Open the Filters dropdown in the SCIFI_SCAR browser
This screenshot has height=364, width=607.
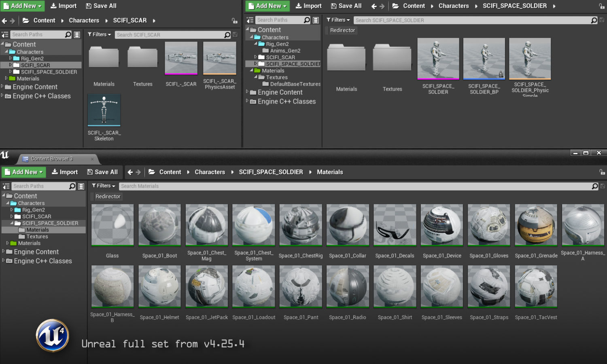(99, 35)
